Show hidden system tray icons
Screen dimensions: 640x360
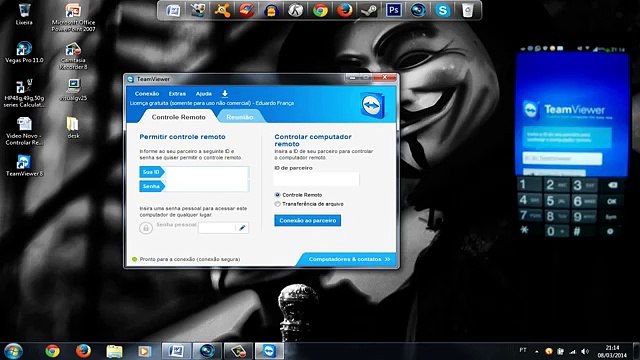pos(537,351)
